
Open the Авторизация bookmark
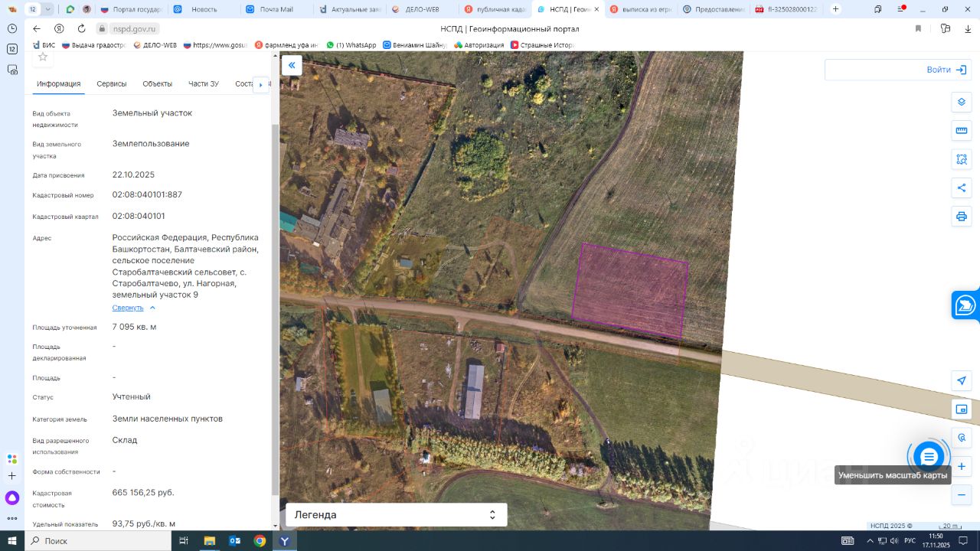479,45
